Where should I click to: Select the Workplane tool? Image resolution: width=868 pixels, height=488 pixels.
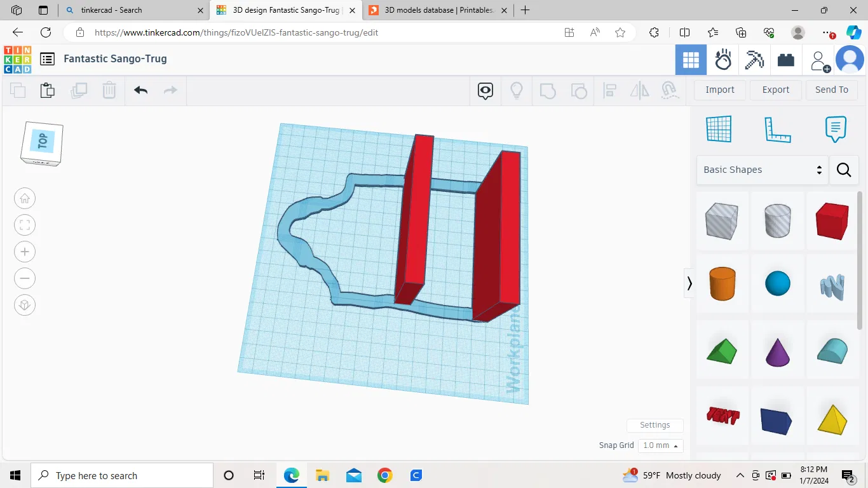(x=719, y=129)
